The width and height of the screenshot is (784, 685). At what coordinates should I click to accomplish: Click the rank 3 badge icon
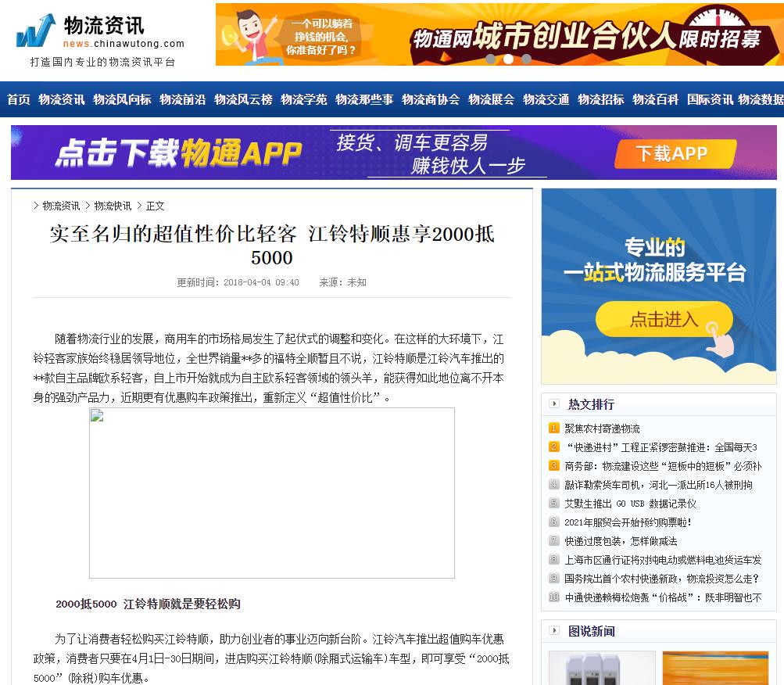[x=554, y=465]
